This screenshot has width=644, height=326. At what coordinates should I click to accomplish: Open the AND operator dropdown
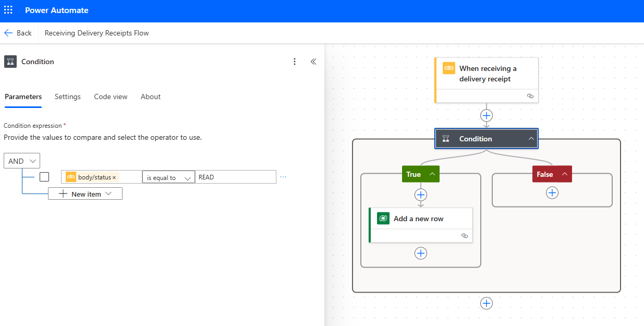22,161
